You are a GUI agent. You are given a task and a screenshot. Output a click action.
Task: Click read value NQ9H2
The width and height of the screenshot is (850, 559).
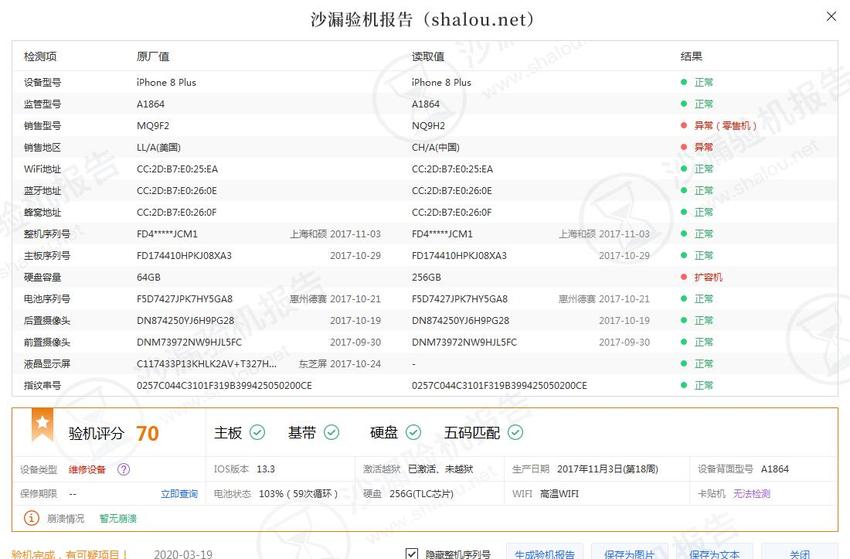tap(428, 125)
